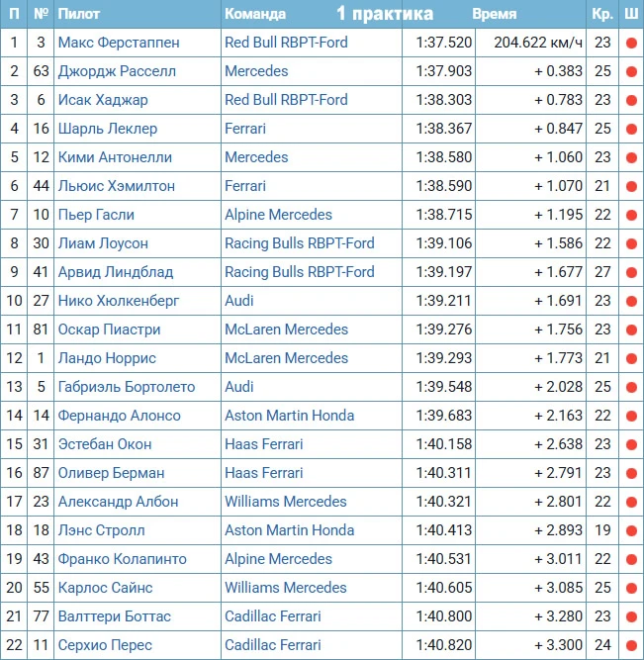Open driver link Джордж Расселл
The image size is (644, 660).
coord(117,71)
